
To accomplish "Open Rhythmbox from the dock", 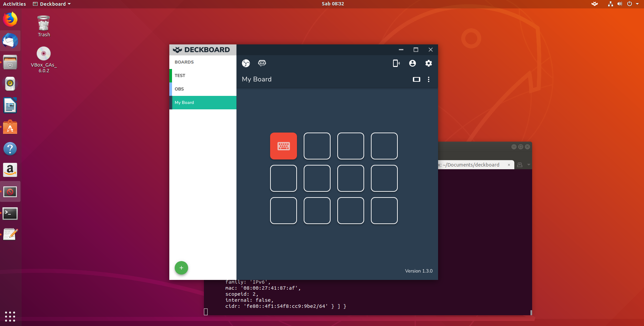I will pos(10,84).
